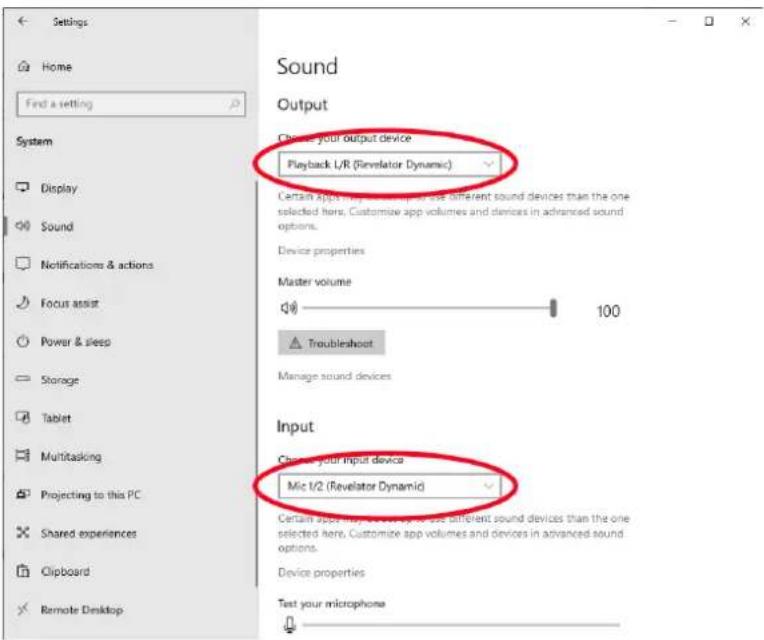Maximize the Settings window

[709, 21]
